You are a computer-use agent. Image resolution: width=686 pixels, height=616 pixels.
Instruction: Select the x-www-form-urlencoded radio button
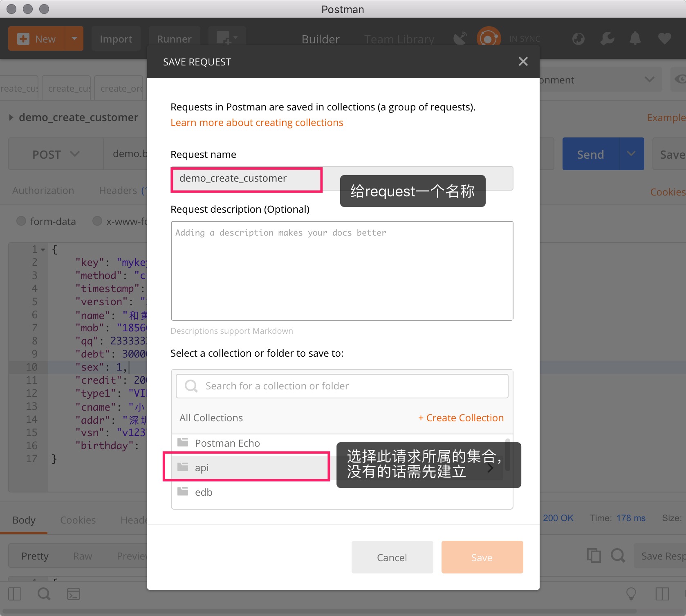point(97,221)
